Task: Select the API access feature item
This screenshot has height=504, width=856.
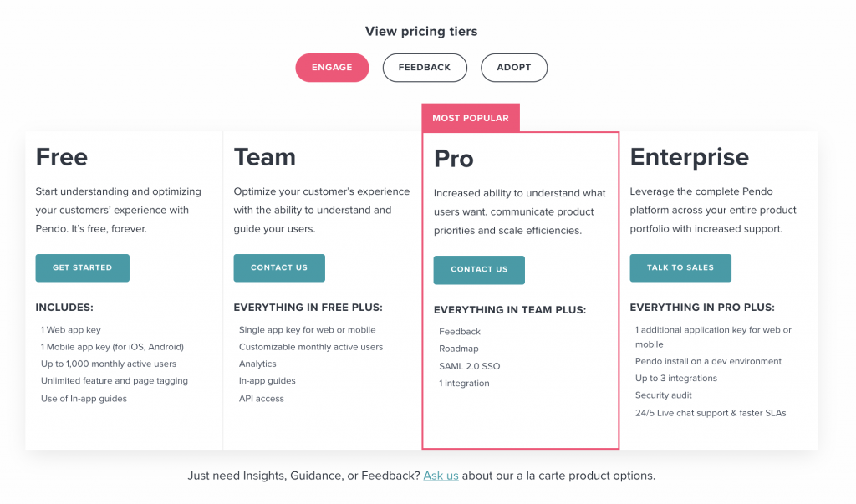Action: click(262, 399)
